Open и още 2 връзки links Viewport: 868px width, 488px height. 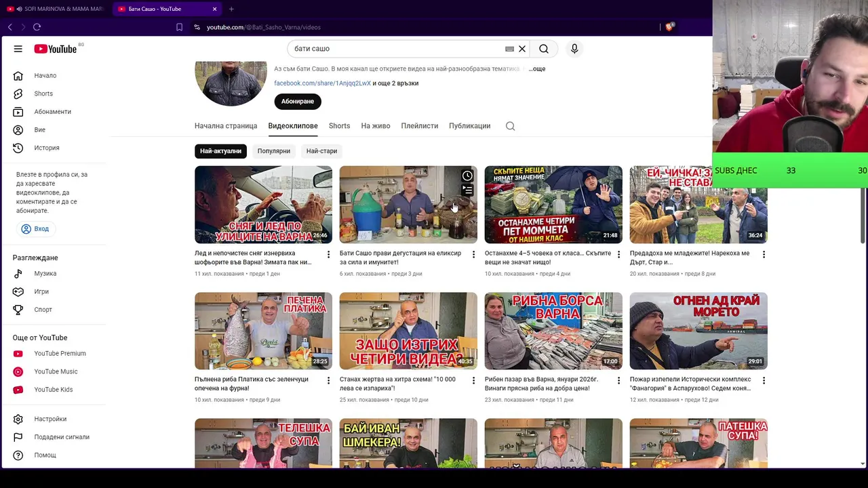[x=395, y=83]
